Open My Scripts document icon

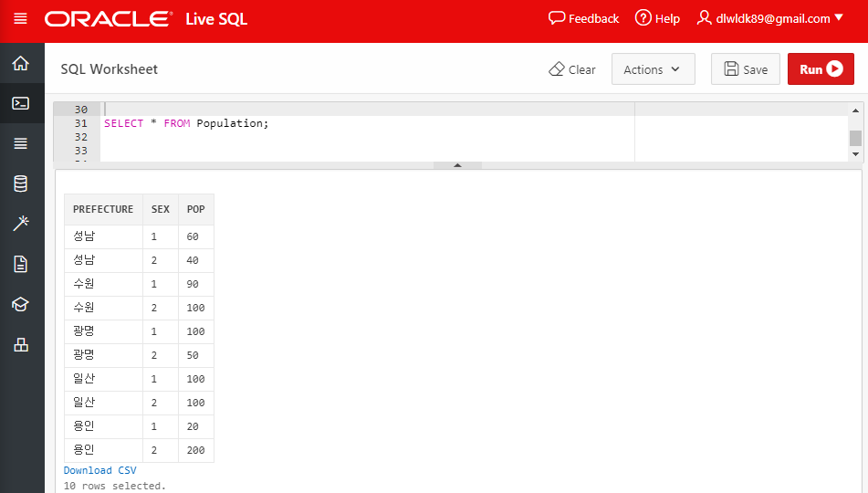tap(20, 264)
